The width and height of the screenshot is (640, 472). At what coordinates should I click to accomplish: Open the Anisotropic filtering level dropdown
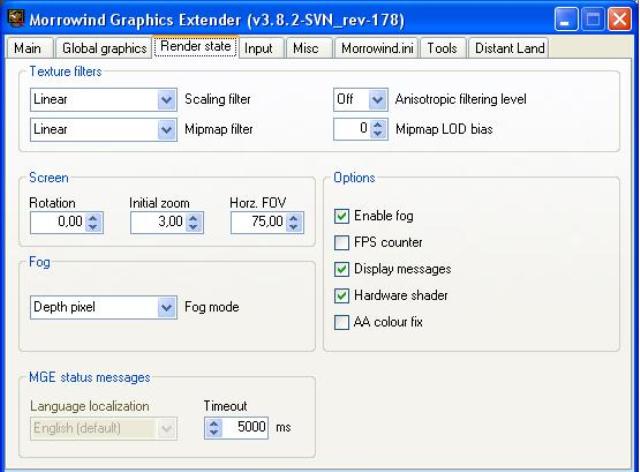(376, 100)
